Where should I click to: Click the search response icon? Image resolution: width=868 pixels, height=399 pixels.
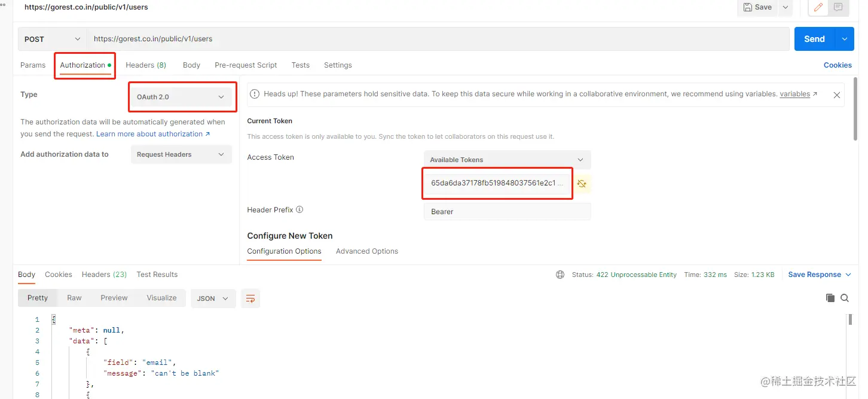(845, 298)
